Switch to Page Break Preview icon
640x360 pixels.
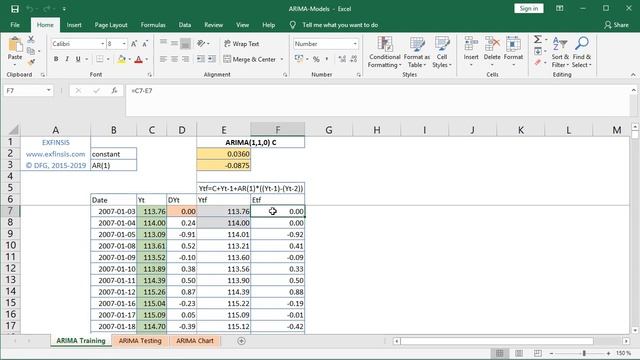(538, 353)
